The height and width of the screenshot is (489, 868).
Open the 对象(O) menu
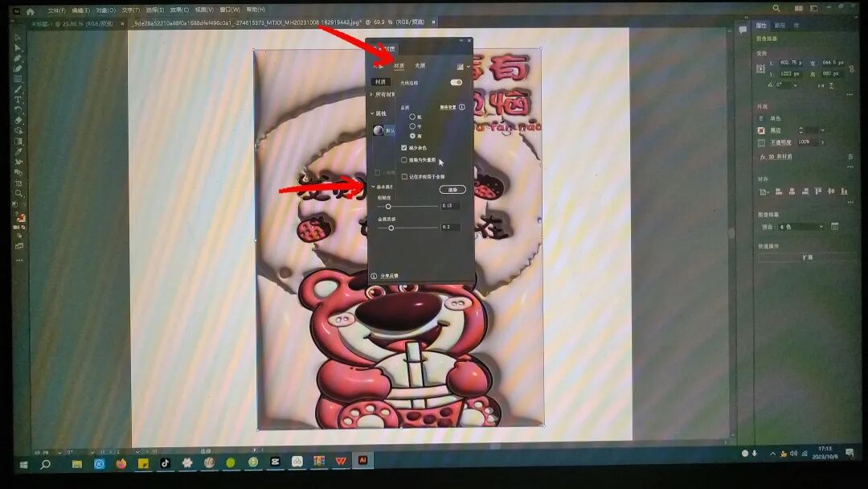(105, 10)
